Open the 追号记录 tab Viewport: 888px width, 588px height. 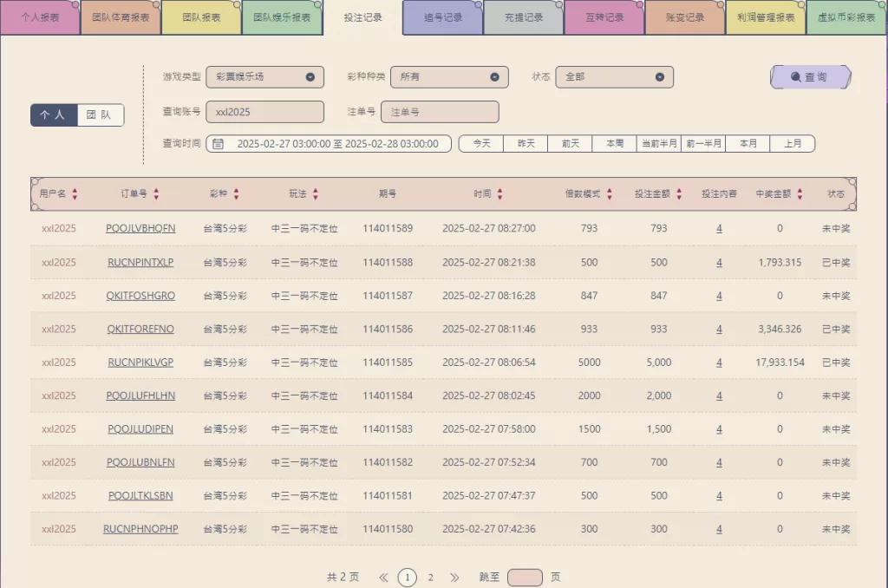tap(443, 17)
